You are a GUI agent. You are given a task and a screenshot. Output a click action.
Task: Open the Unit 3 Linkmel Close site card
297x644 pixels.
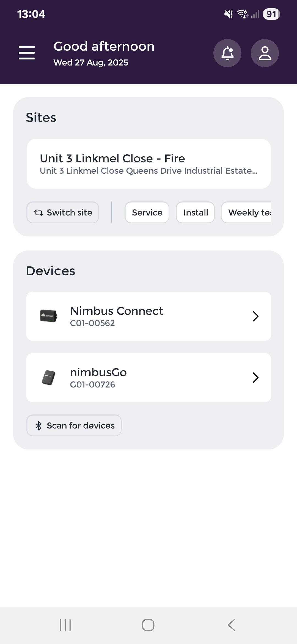(148, 164)
